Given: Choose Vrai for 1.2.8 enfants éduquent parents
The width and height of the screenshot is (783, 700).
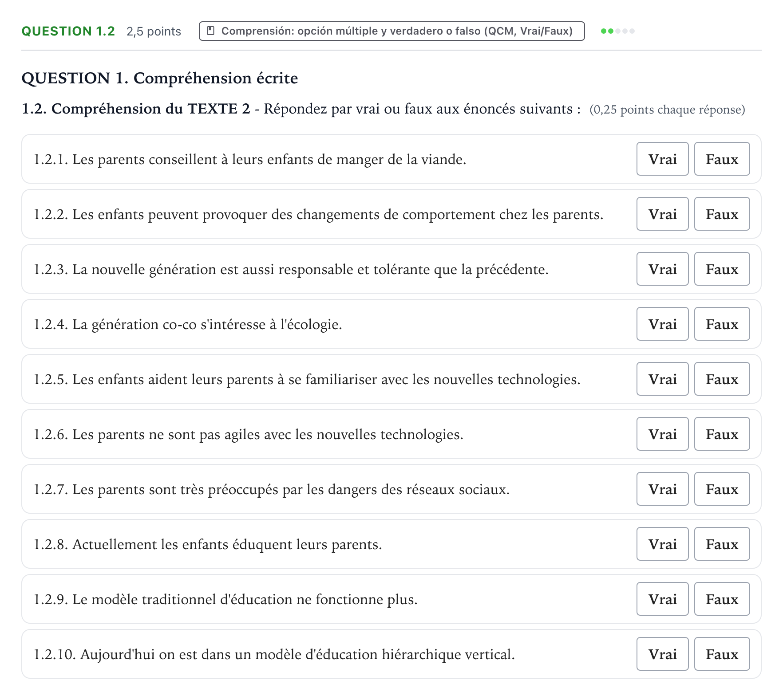Looking at the screenshot, I should point(662,544).
